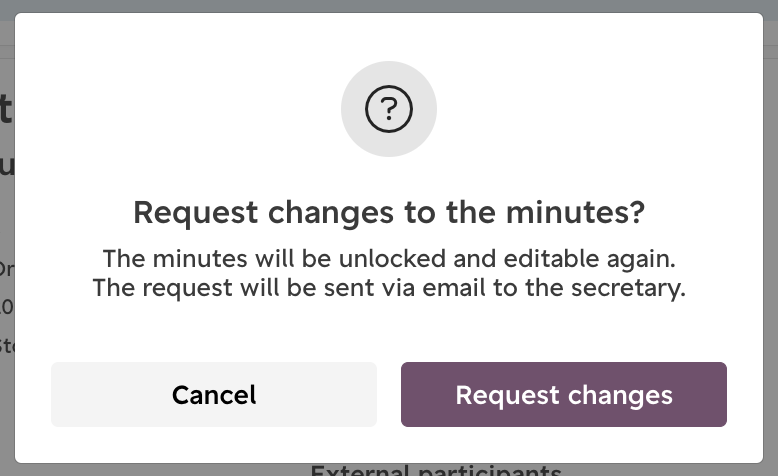Click the word "changes" in the dialog heading
Screen dimensions: 778x476
[331, 213]
